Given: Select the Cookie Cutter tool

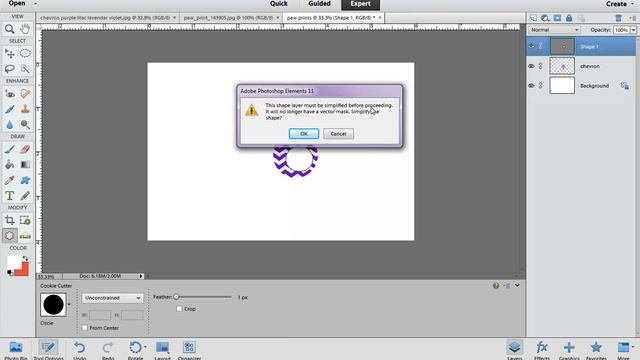Looking at the screenshot, I should (9, 236).
